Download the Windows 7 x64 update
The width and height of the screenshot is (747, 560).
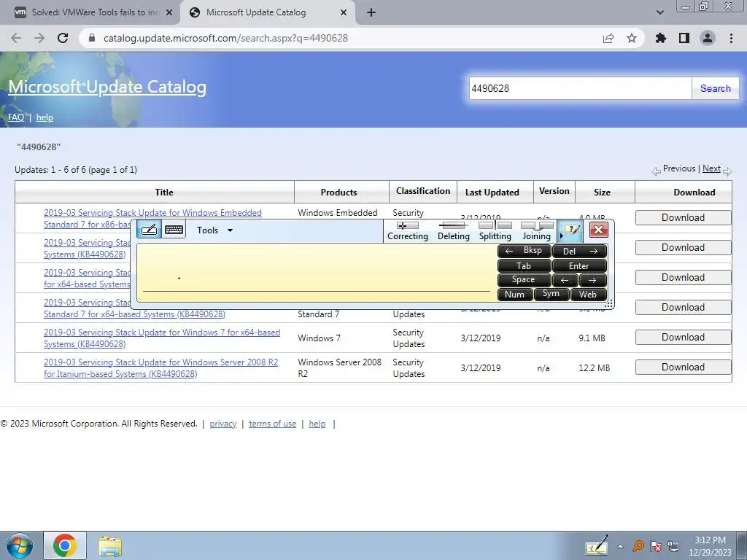[683, 337]
